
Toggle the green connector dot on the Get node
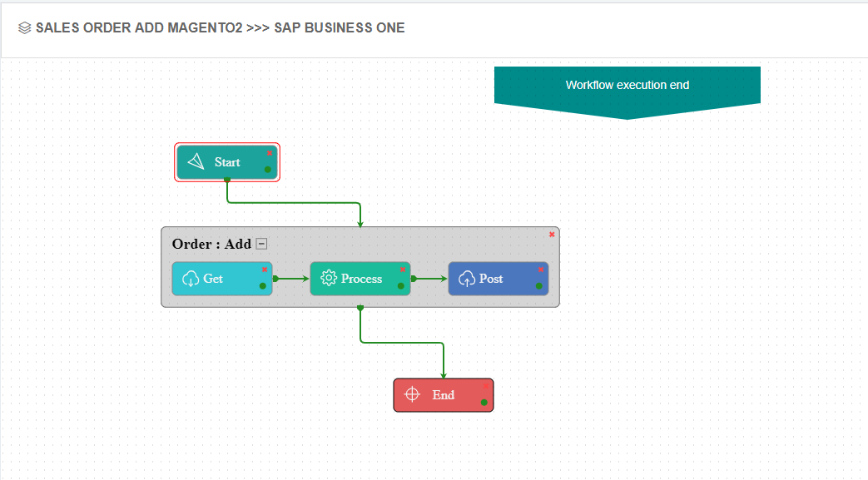click(265, 288)
